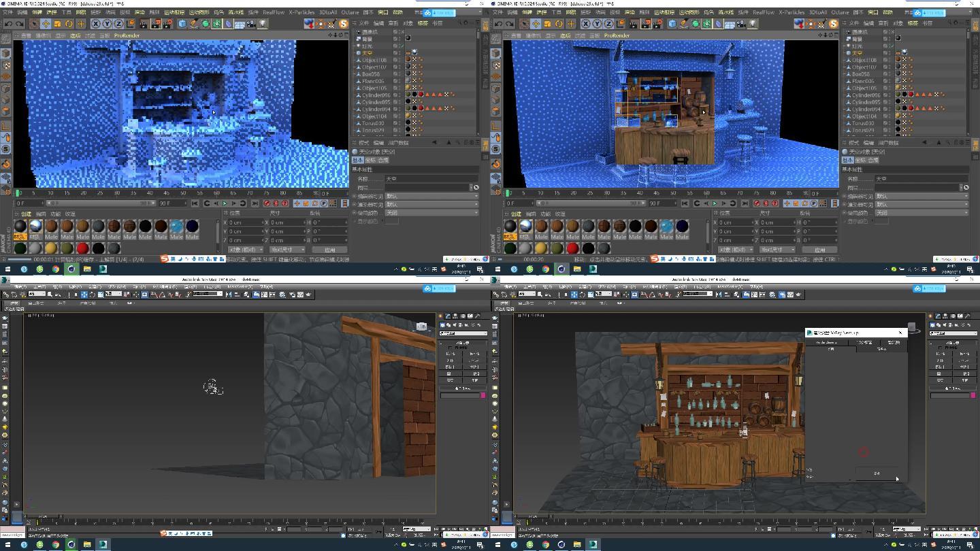Select red material swatch in left Cinema 4D window
The width and height of the screenshot is (980, 551).
(x=82, y=248)
